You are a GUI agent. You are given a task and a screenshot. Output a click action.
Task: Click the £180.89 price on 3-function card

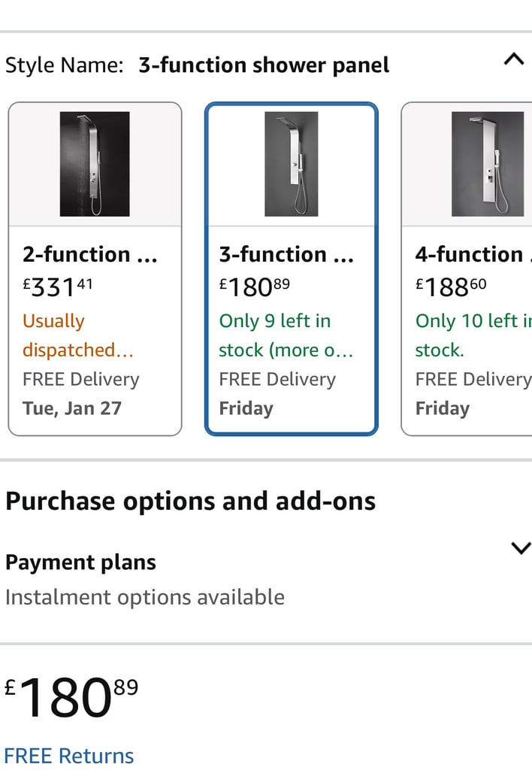click(254, 286)
